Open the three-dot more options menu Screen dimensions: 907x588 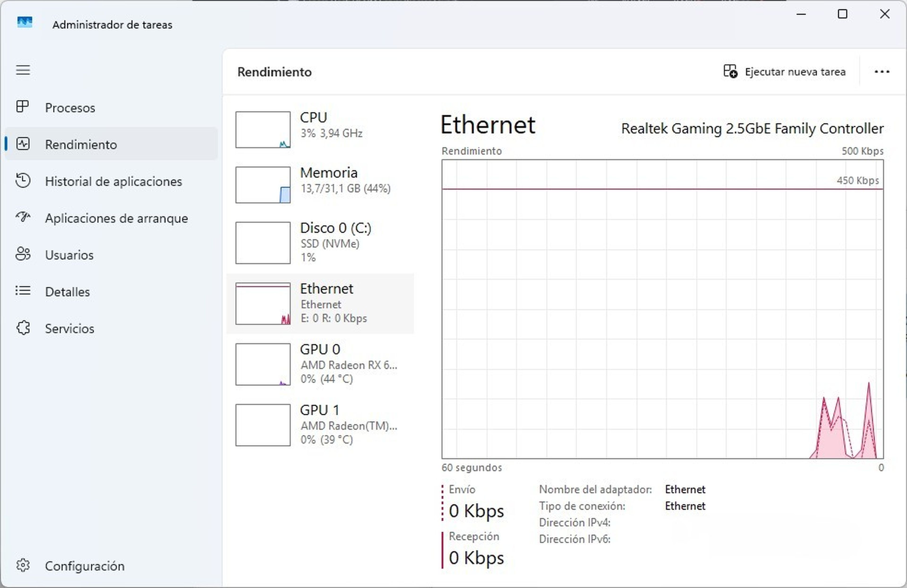tap(882, 71)
